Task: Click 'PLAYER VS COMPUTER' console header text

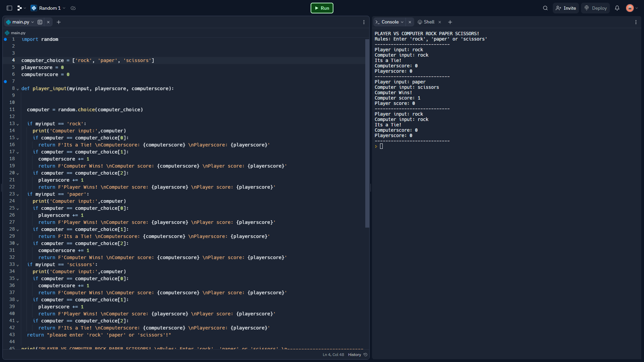Action: click(x=427, y=34)
